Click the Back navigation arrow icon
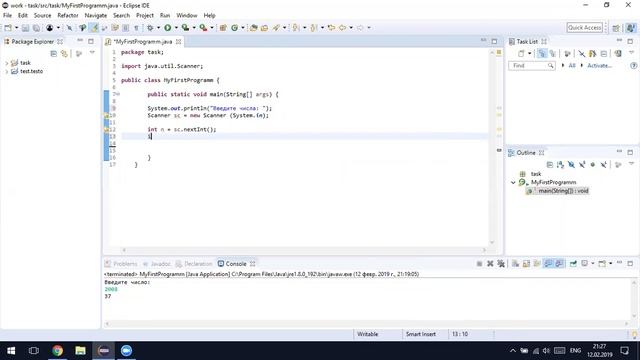 coord(342,28)
